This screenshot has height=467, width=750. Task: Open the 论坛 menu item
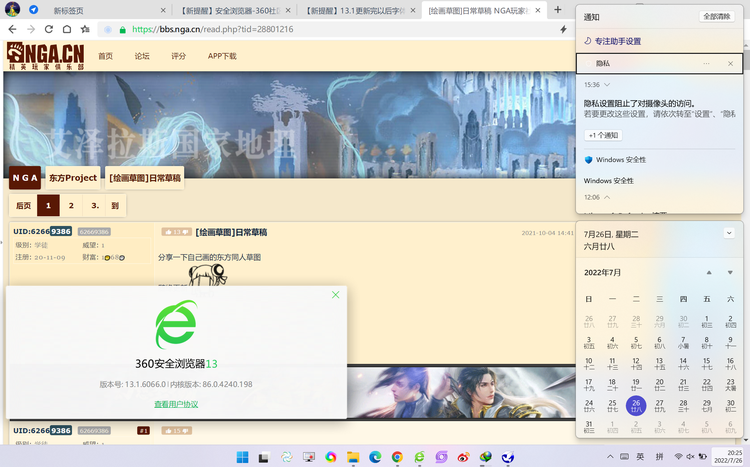coord(142,56)
